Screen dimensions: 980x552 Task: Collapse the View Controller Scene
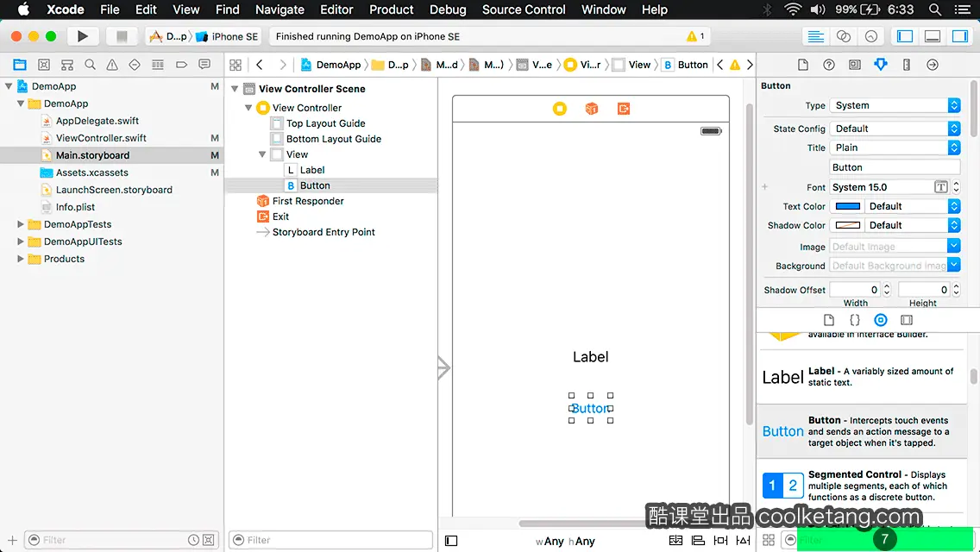[x=235, y=89]
